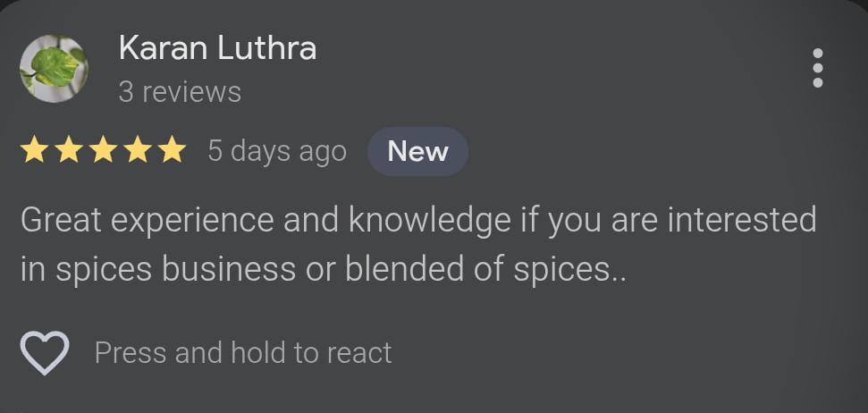Tap the heart react icon
Viewport: 868px width, 413px height.
point(45,352)
